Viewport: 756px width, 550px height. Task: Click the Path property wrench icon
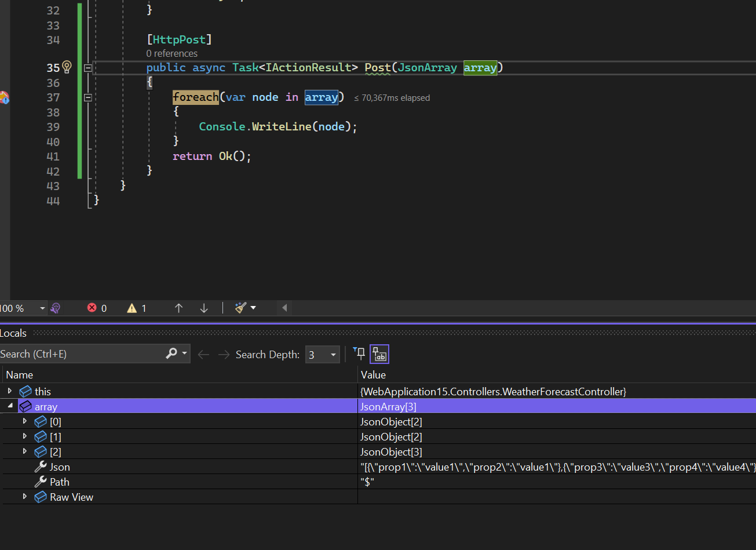[x=41, y=482]
